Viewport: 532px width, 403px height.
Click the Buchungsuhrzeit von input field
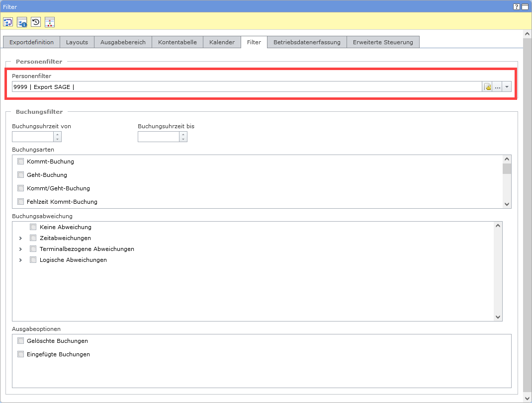(33, 137)
